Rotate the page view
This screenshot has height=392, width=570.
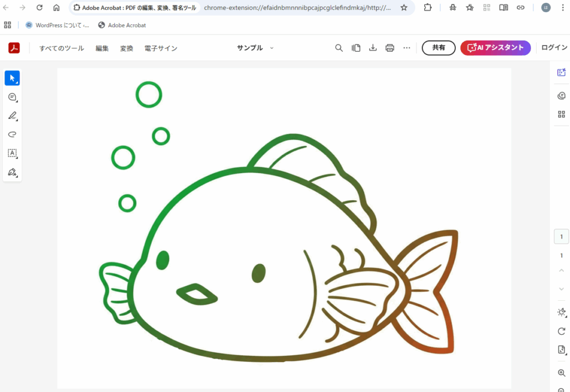[x=561, y=331]
